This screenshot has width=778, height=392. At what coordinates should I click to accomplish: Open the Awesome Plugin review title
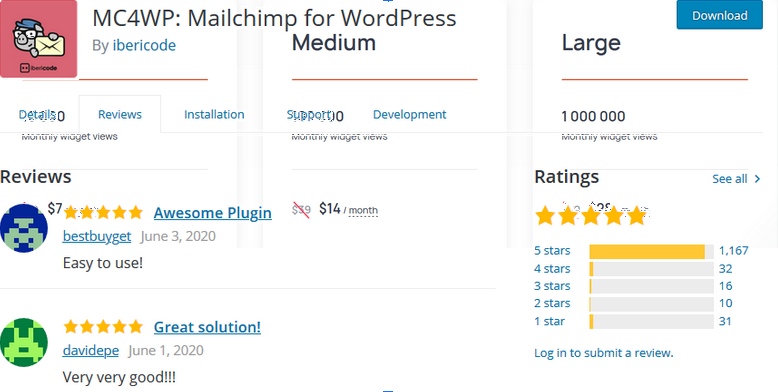[212, 212]
